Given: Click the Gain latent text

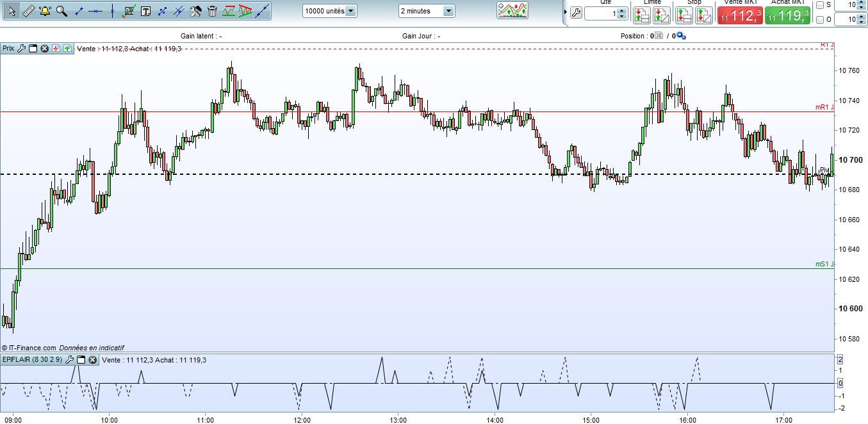Looking at the screenshot, I should [x=201, y=36].
